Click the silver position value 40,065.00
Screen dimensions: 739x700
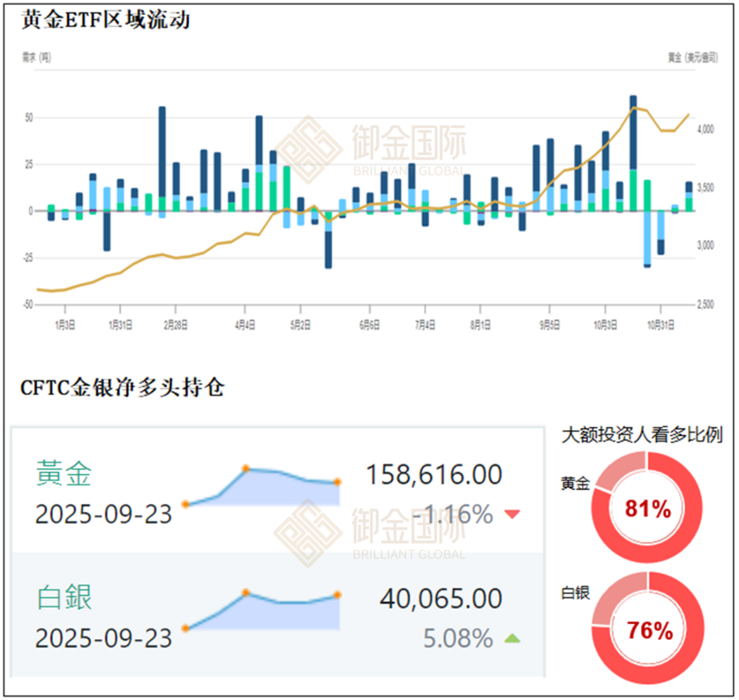point(441,599)
